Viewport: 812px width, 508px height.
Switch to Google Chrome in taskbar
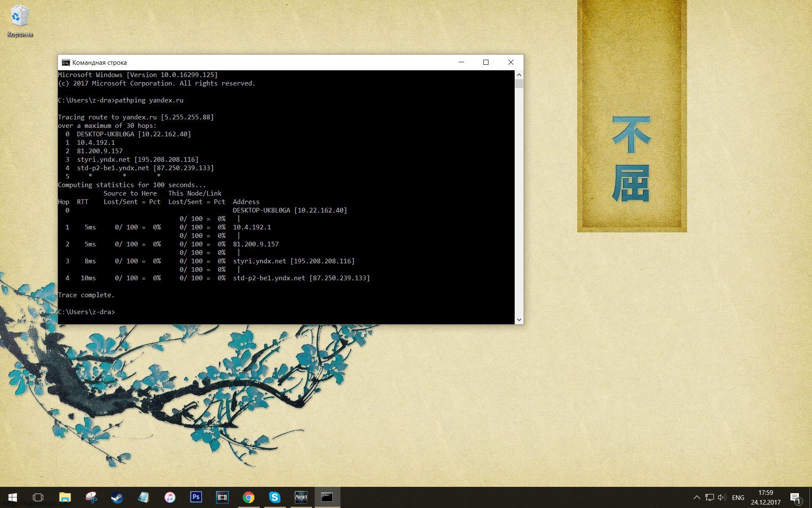(248, 497)
